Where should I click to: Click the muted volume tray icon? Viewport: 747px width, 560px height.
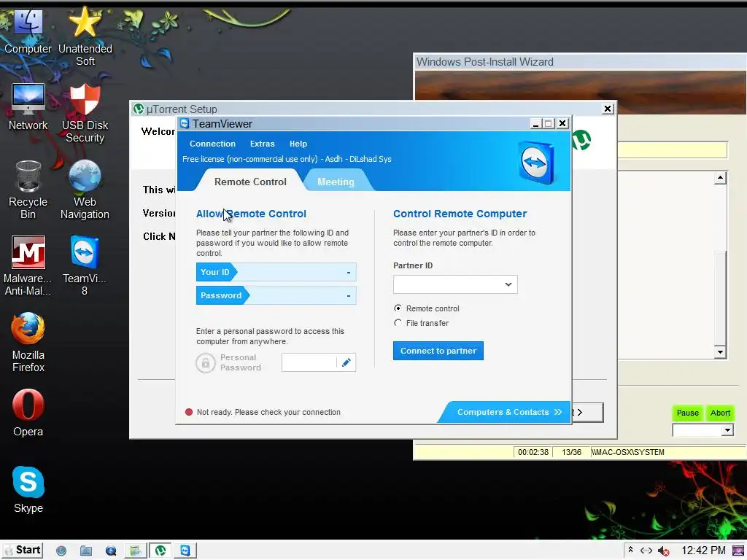click(664, 551)
